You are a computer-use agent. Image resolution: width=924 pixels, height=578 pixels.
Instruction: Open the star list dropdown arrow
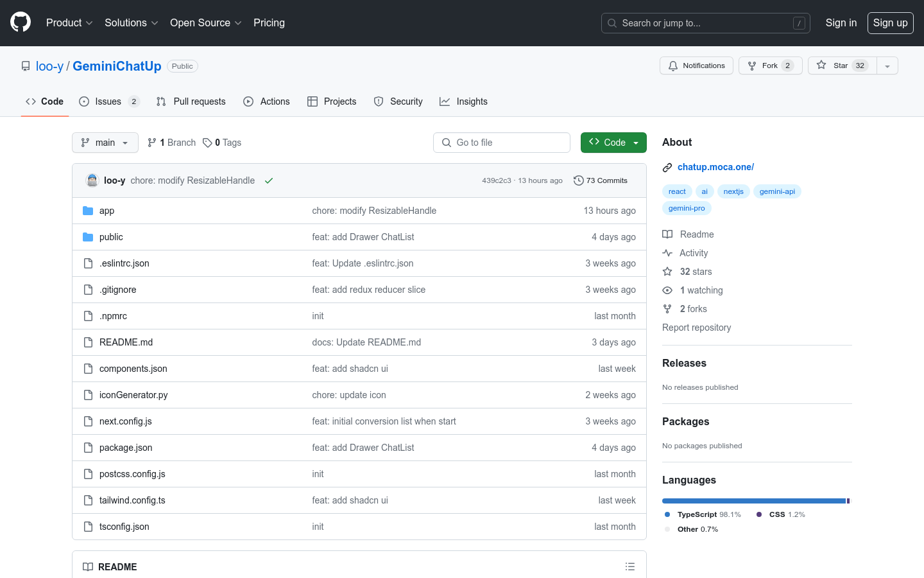887,66
